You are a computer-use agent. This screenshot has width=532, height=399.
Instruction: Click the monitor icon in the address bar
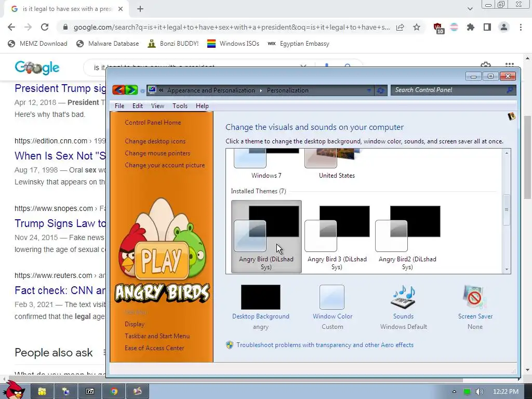coord(152,90)
